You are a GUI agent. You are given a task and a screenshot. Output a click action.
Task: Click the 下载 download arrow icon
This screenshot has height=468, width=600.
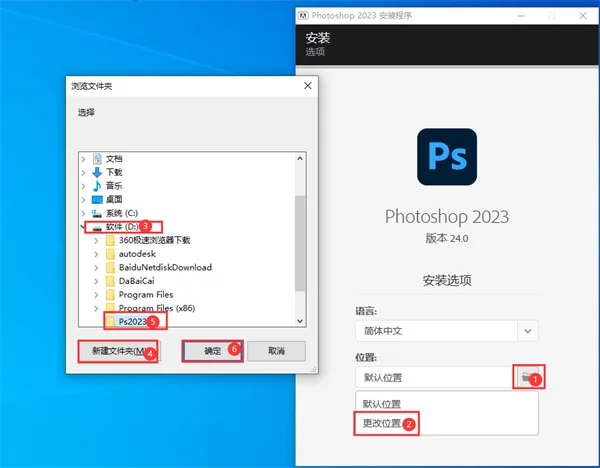tap(97, 172)
